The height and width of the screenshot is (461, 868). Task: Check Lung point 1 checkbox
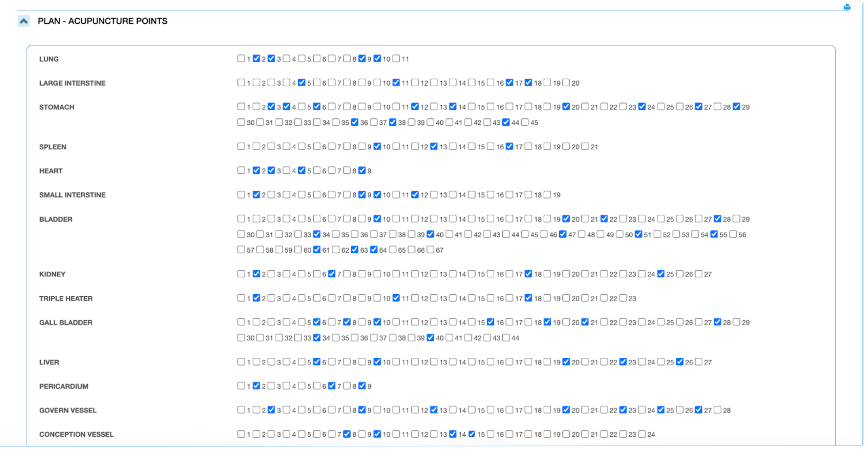pos(241,59)
